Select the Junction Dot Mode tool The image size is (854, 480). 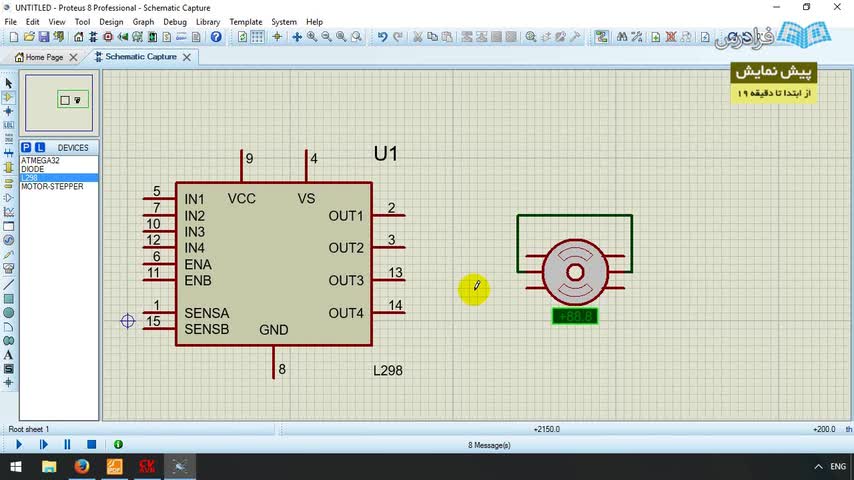click(x=8, y=111)
